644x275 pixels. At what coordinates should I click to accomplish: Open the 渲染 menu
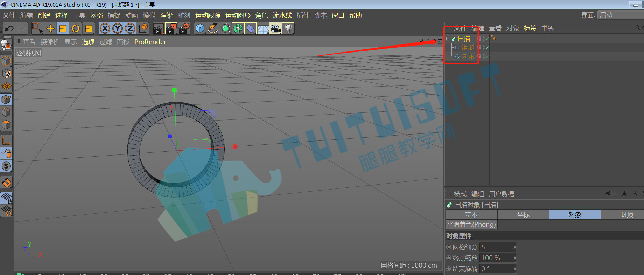167,15
